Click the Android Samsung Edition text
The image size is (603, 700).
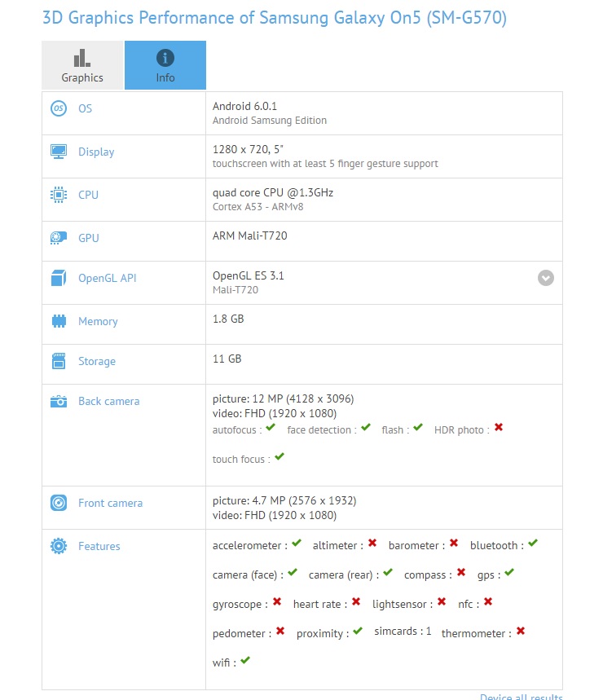[270, 121]
